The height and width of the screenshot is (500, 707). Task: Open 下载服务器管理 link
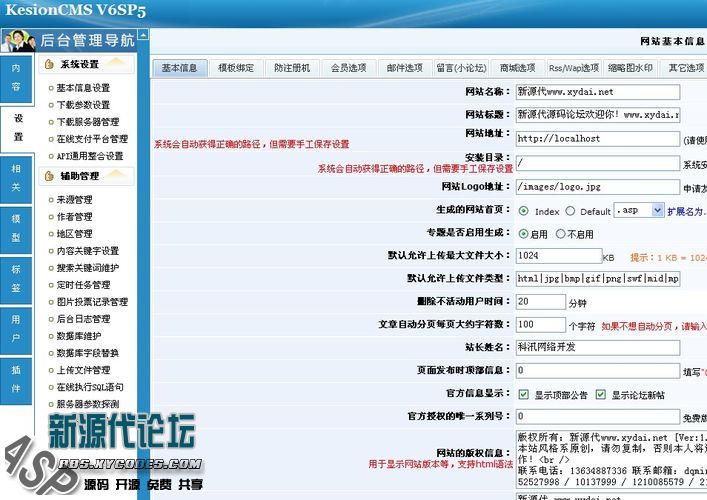click(x=87, y=122)
